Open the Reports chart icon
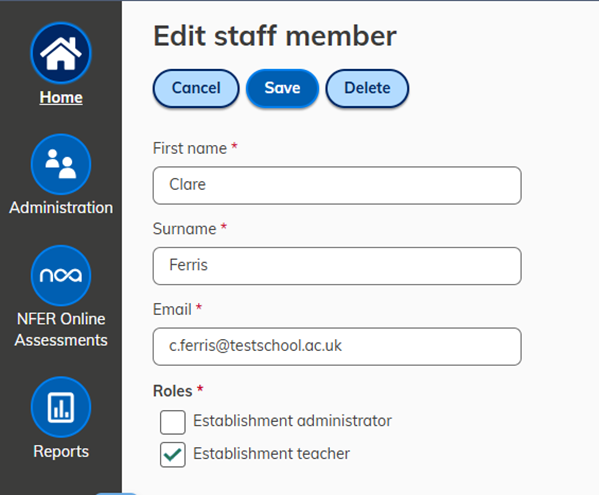Image resolution: width=599 pixels, height=495 pixels. tap(61, 407)
